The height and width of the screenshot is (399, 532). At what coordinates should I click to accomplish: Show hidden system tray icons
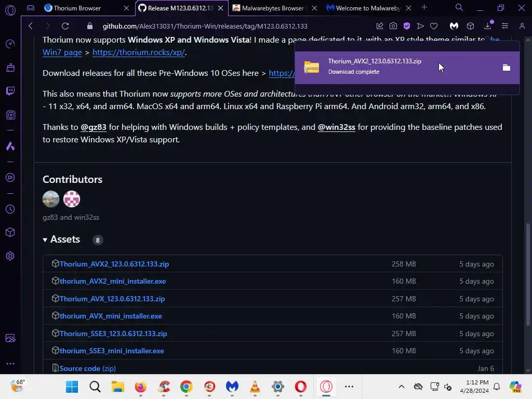tap(402, 387)
